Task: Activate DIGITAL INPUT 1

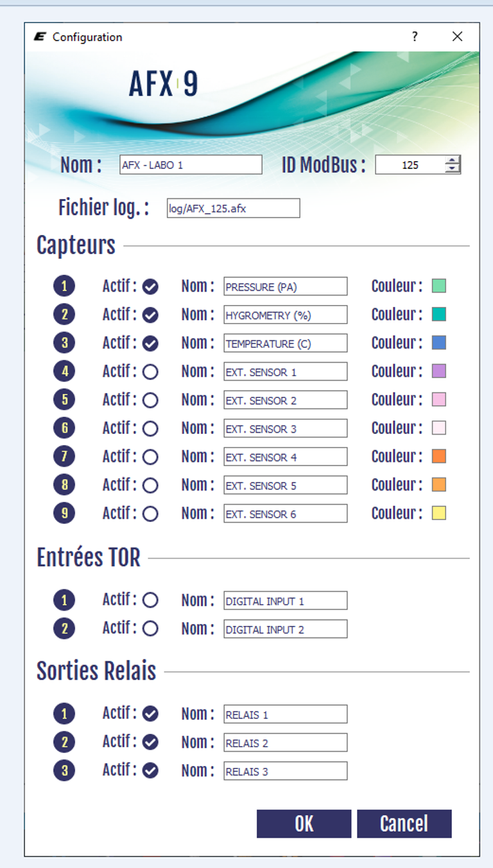Action: click(151, 600)
